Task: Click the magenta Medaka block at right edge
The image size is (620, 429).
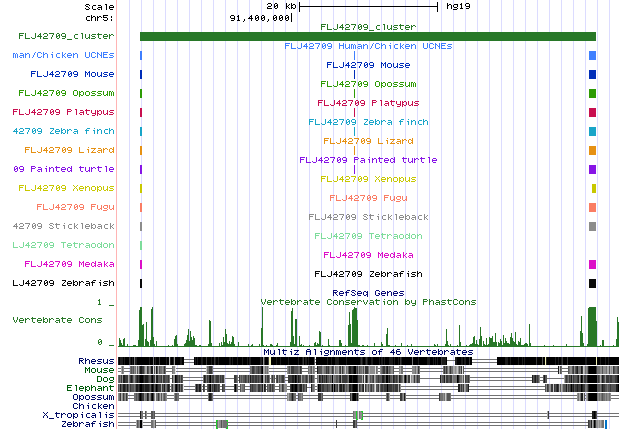Action: pos(592,264)
